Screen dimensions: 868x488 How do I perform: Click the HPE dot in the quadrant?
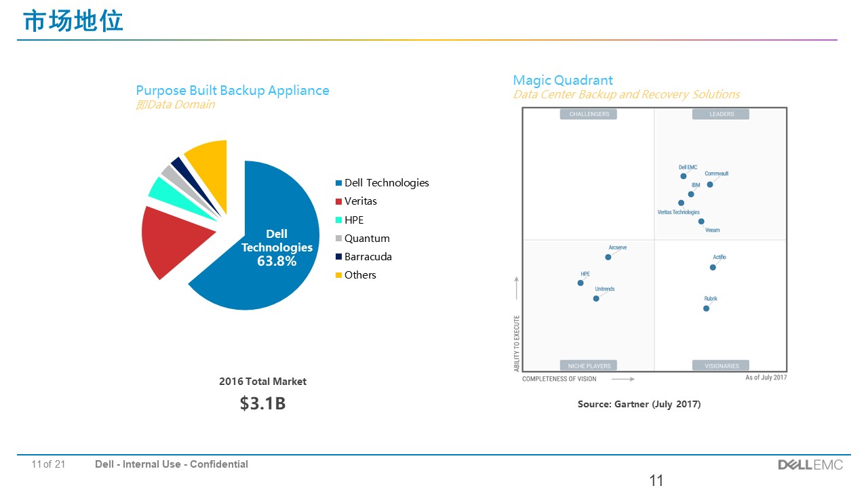tap(580, 283)
